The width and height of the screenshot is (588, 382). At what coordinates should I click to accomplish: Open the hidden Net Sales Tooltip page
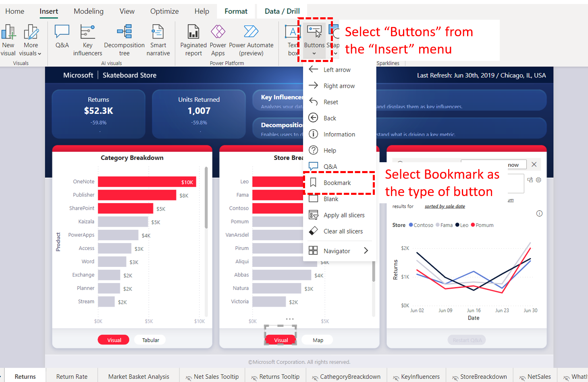pos(212,377)
